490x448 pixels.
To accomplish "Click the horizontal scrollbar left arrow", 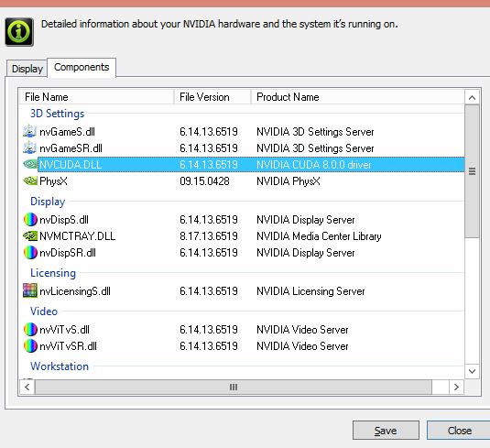I will pos(27,387).
